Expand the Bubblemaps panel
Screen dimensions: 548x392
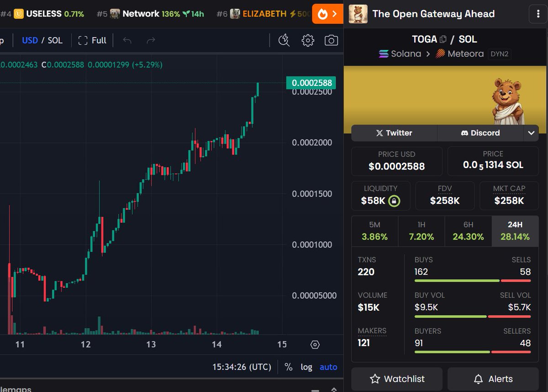tap(333, 390)
